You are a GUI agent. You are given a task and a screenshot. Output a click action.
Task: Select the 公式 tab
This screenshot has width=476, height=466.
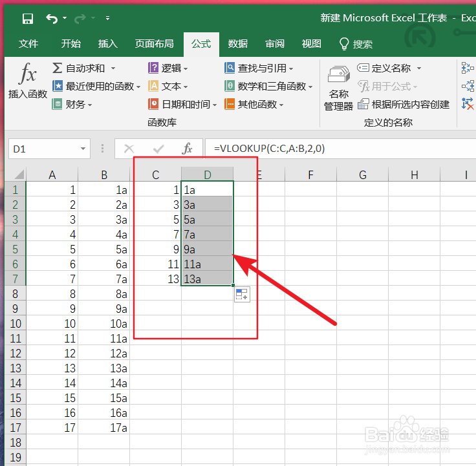click(201, 44)
